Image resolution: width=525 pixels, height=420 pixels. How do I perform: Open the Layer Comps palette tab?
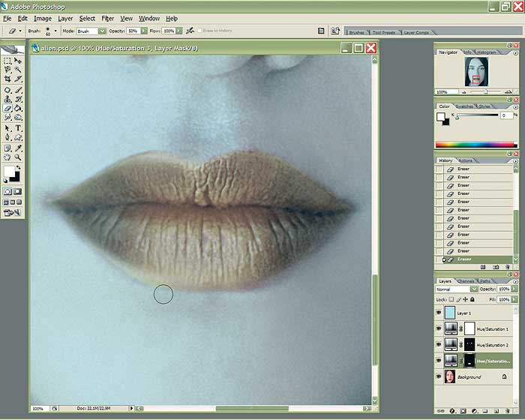tap(416, 32)
